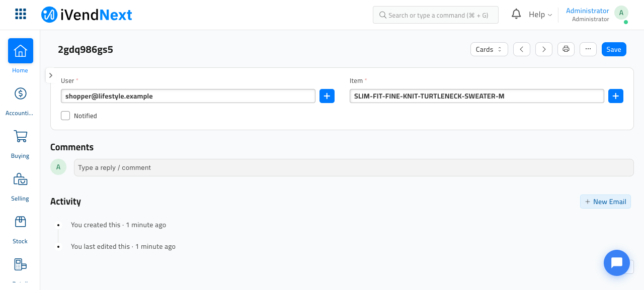The height and width of the screenshot is (290, 644).
Task: Click the iVendNext logo
Action: pos(87,15)
